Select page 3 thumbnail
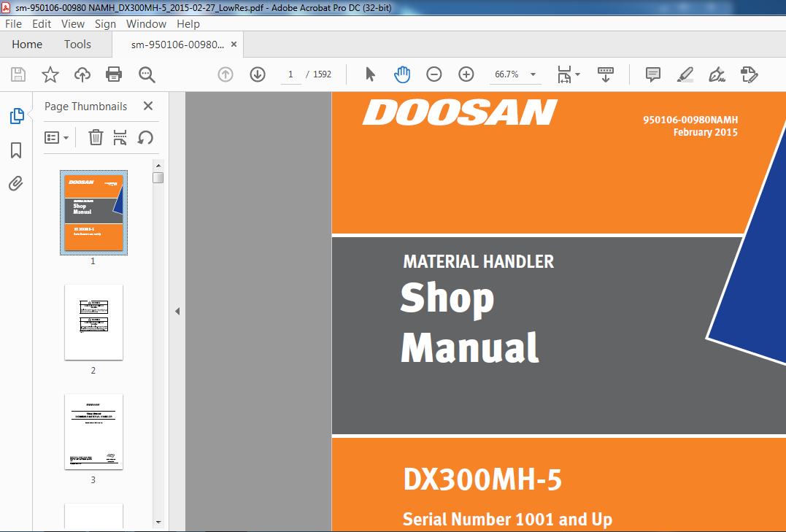 (x=93, y=432)
